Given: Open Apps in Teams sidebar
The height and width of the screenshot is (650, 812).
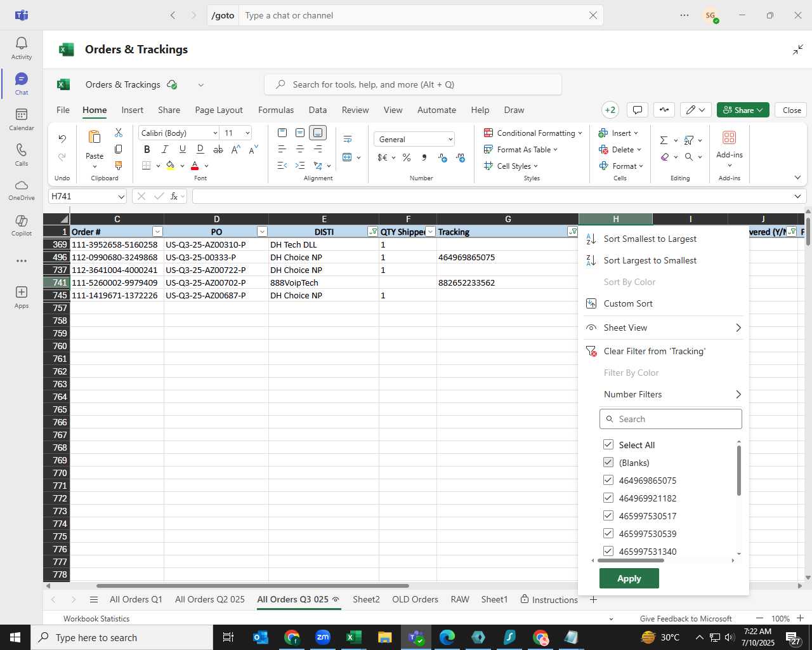Looking at the screenshot, I should [22, 297].
